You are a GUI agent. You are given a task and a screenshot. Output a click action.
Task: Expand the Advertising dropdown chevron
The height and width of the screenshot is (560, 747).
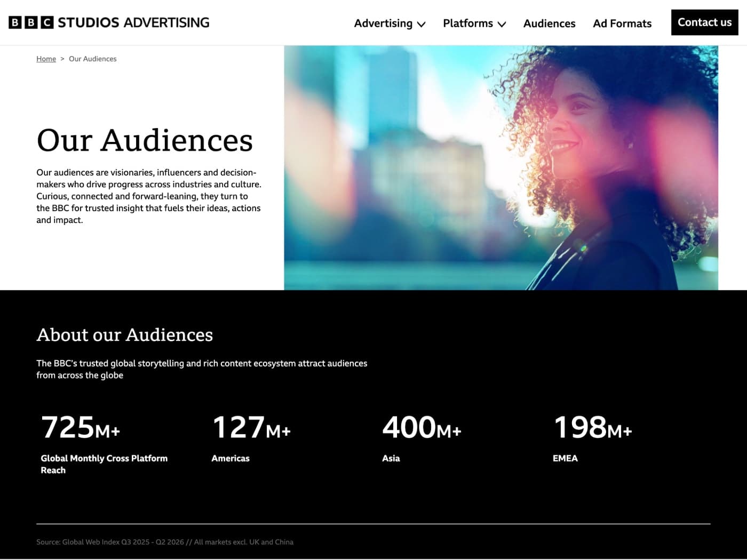coord(421,24)
